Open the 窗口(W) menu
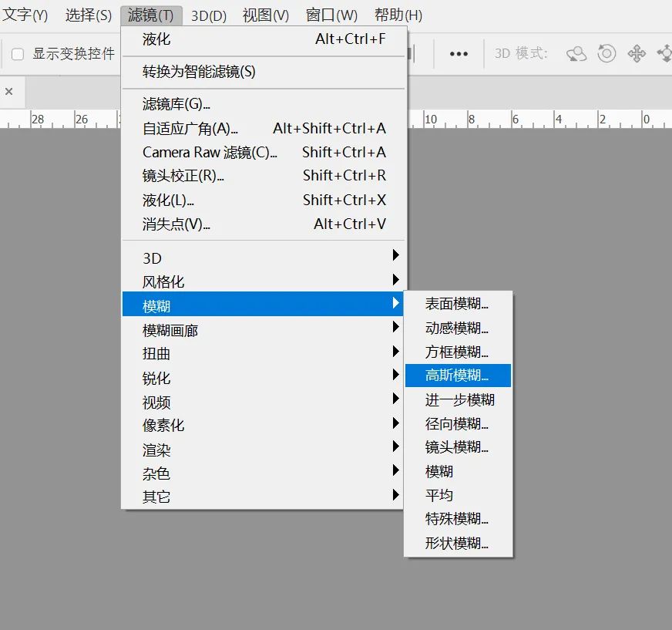The image size is (672, 630). click(x=331, y=15)
